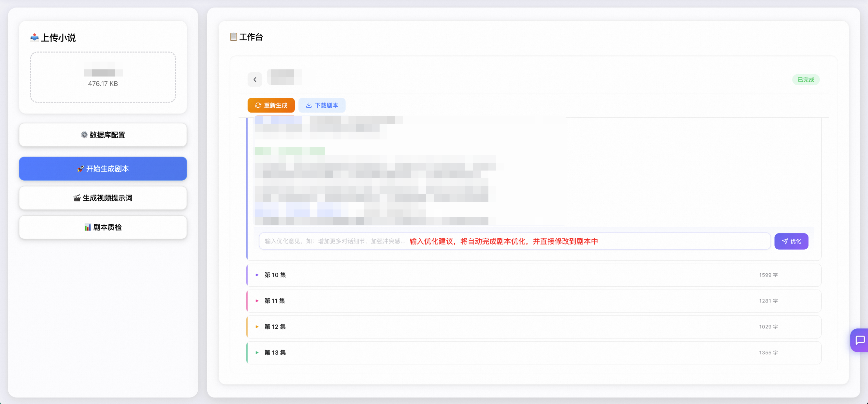Click the back chevron above the script
Viewport: 868px width, 404px height.
tap(255, 79)
